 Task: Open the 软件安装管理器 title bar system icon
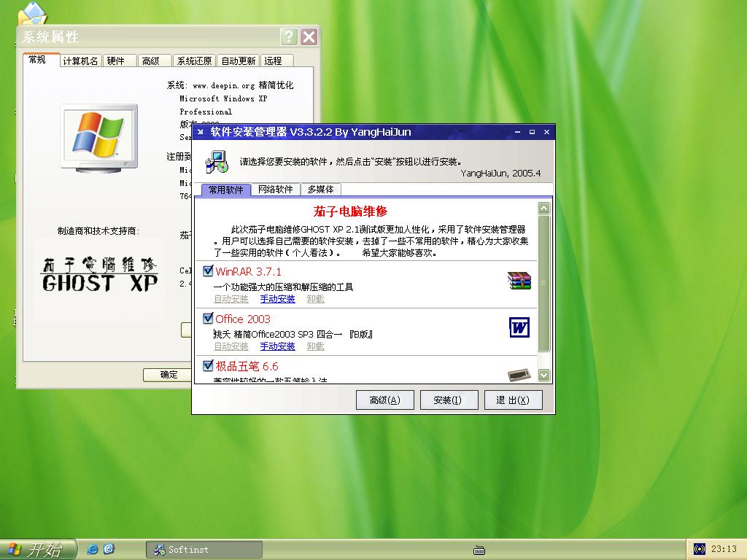tap(200, 132)
